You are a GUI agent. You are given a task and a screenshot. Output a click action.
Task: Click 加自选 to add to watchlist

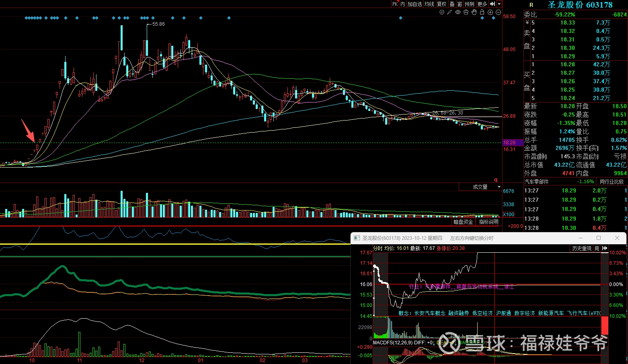coord(415,4)
